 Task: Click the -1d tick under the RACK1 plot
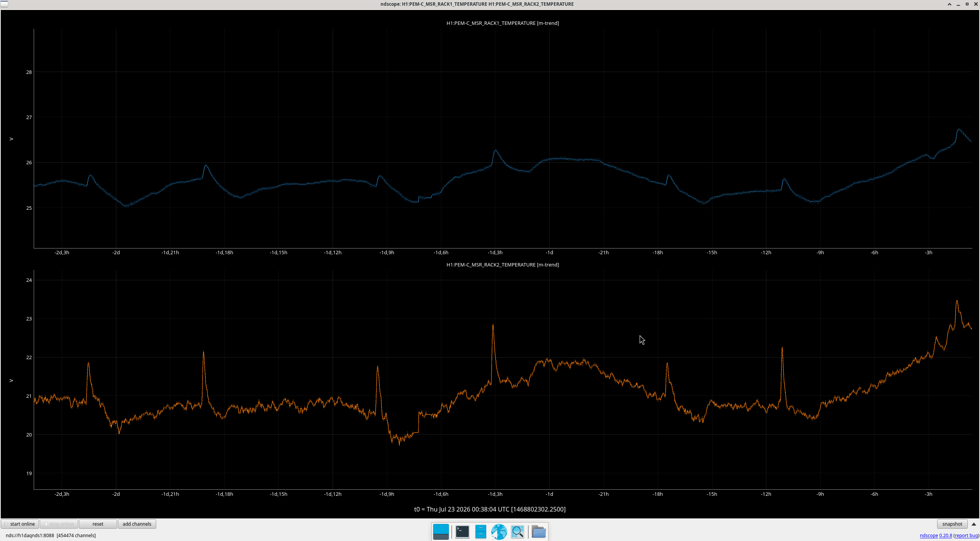[x=549, y=252]
